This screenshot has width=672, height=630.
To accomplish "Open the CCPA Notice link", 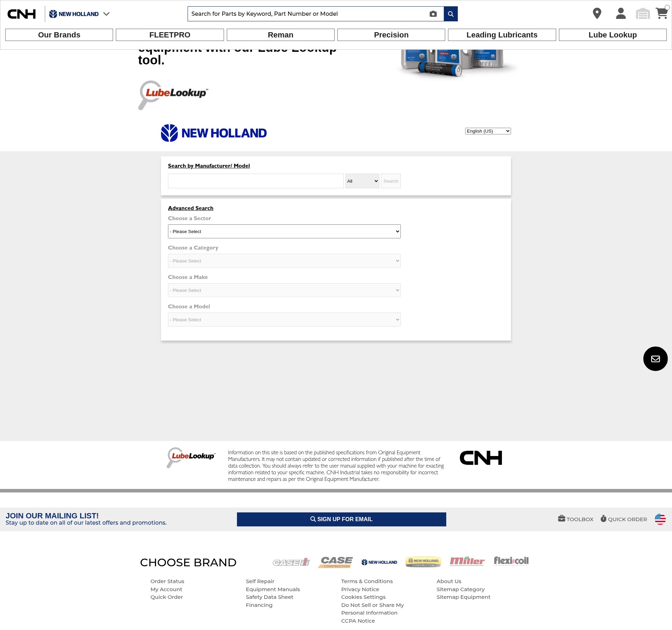I will [358, 621].
